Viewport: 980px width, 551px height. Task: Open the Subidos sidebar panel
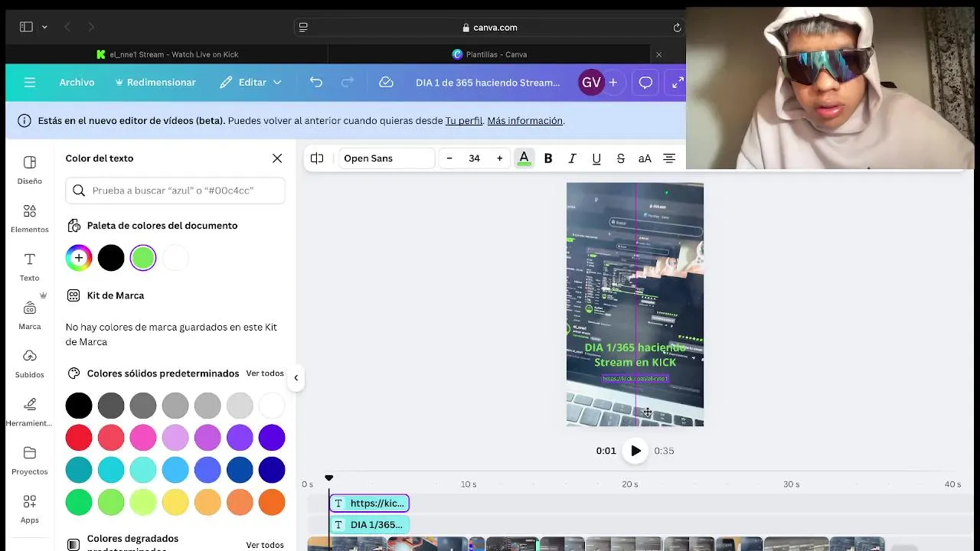tap(30, 364)
